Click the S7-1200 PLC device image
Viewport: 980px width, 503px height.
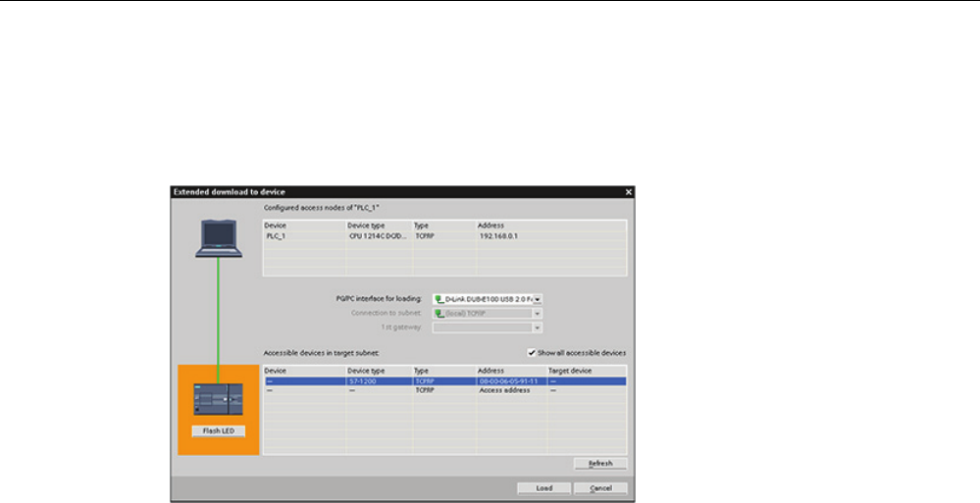218,400
